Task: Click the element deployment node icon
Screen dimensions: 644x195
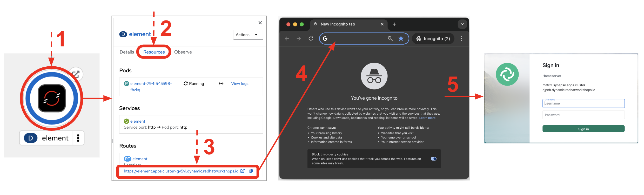Action: point(52,98)
